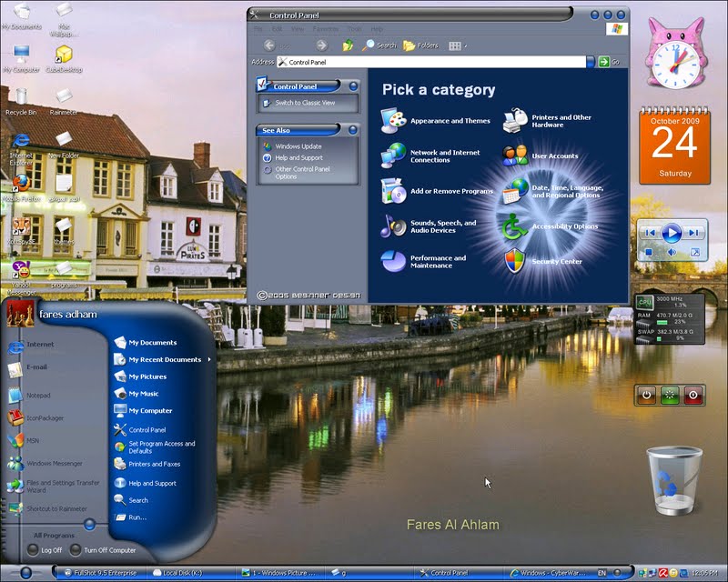Expand the address bar dropdown arrow

[x=591, y=62]
